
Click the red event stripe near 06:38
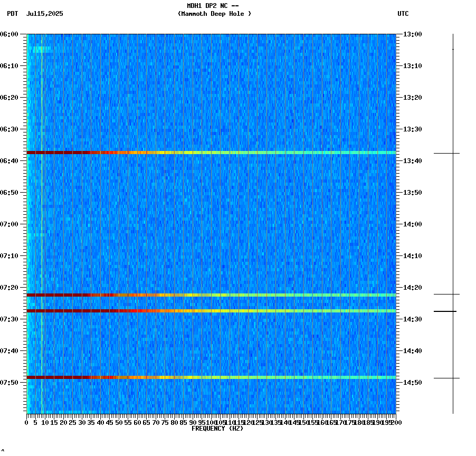tap(211, 153)
